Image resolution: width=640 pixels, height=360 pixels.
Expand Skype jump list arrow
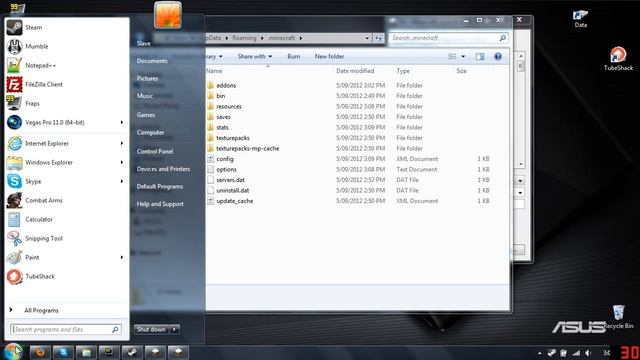[122, 181]
